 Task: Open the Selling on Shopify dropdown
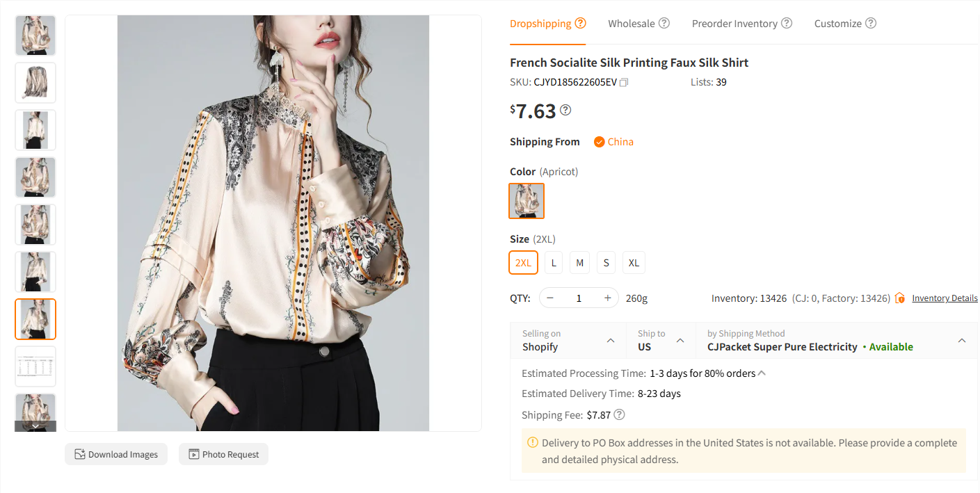tap(567, 340)
